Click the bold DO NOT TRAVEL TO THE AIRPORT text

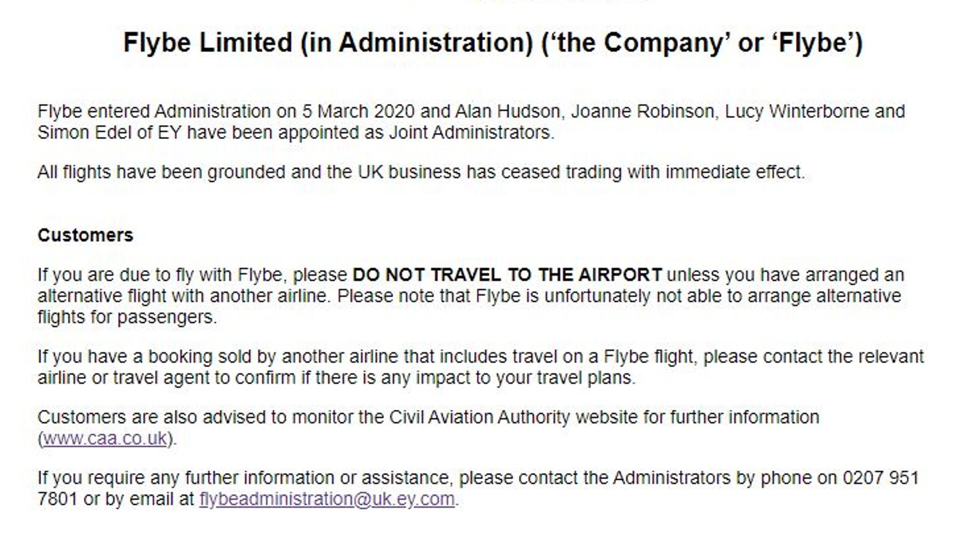pos(507,275)
